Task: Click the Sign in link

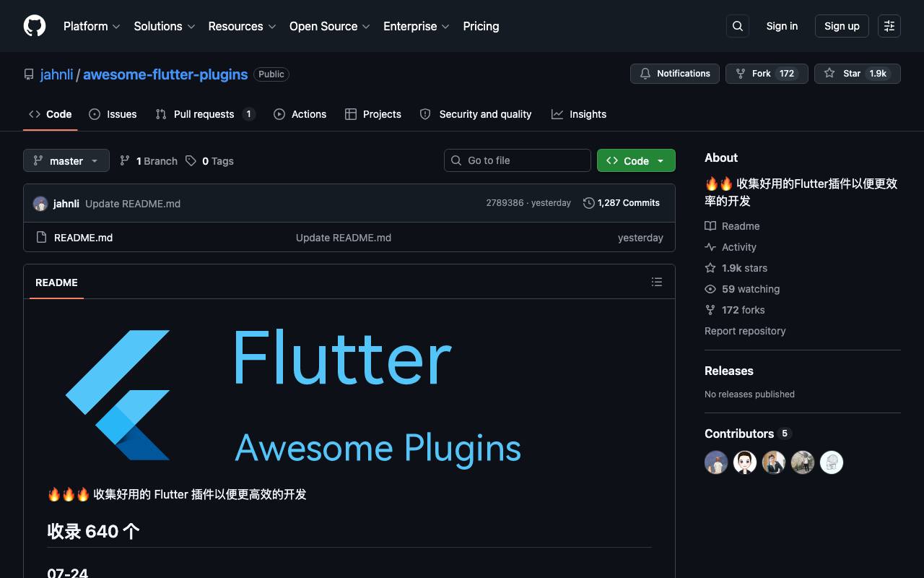Action: 782,26
